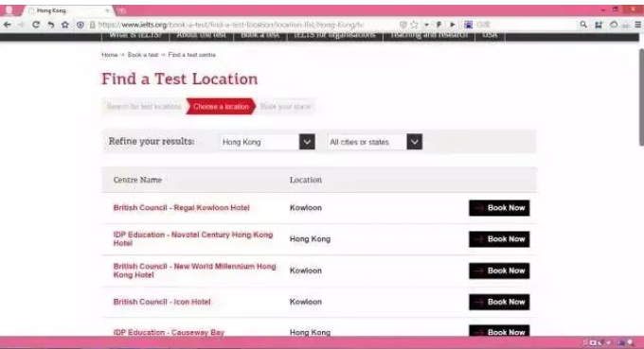
Task: Click the chevron of 'All cities or states'
Action: 415,142
